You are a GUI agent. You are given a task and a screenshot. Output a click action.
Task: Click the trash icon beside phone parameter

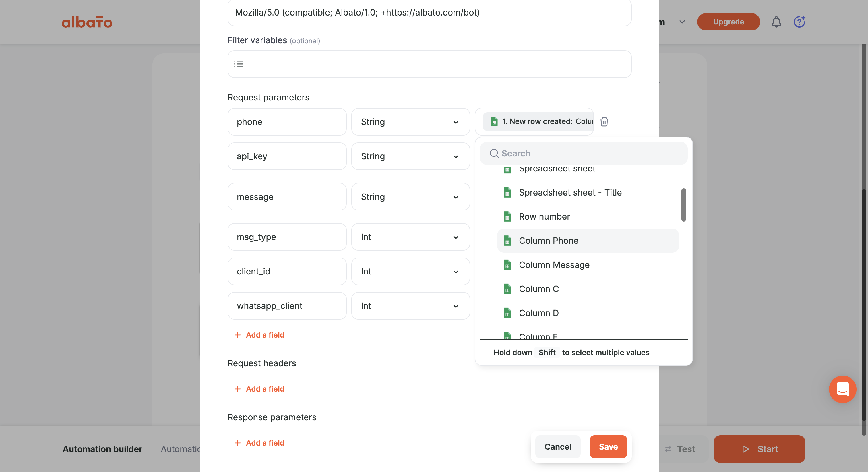pos(604,121)
